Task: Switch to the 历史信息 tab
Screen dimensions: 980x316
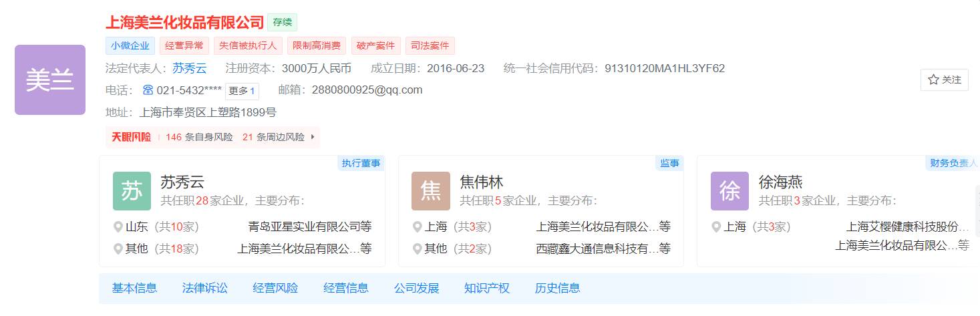Action: coord(558,288)
